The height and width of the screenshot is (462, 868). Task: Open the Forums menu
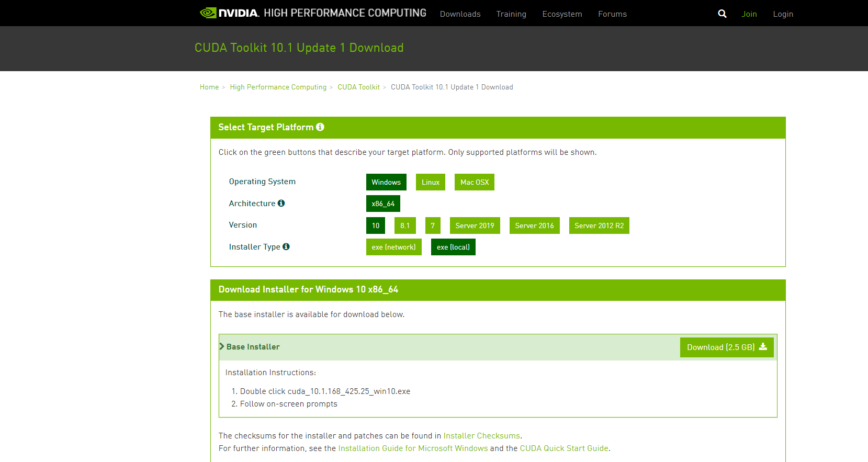pos(613,14)
